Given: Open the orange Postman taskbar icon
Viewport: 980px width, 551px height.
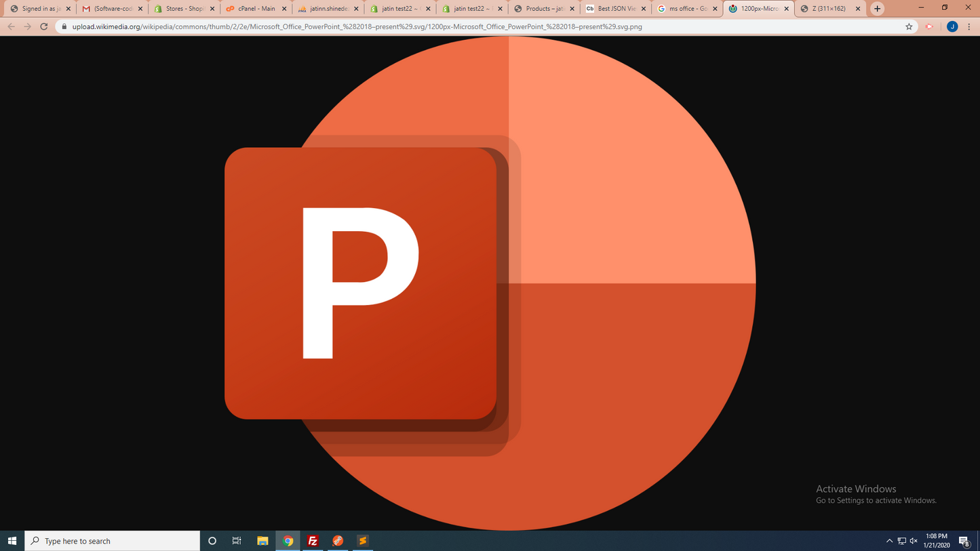Looking at the screenshot, I should coord(338,541).
